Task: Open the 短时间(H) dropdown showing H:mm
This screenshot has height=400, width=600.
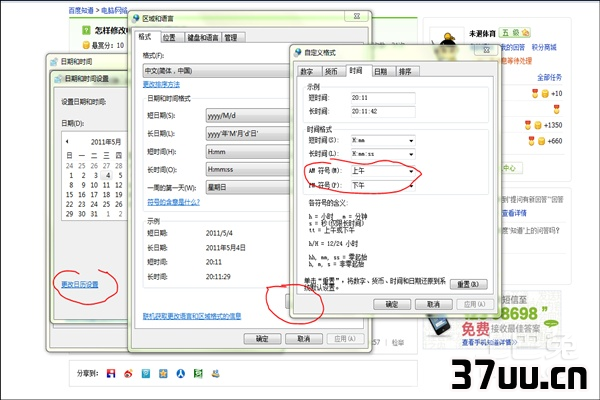Action: coord(248,152)
